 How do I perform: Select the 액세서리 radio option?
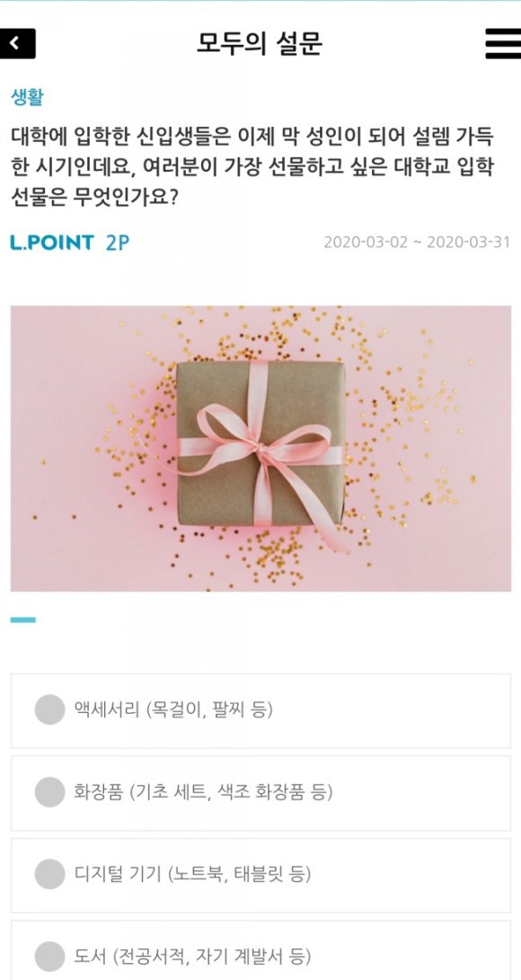tap(49, 710)
